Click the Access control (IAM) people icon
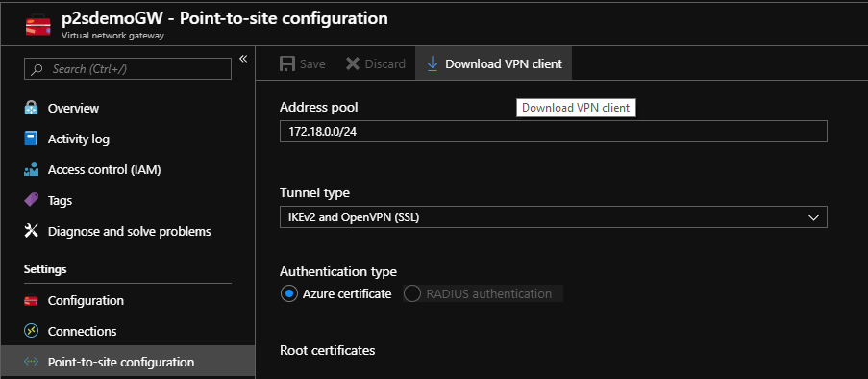 (x=31, y=169)
